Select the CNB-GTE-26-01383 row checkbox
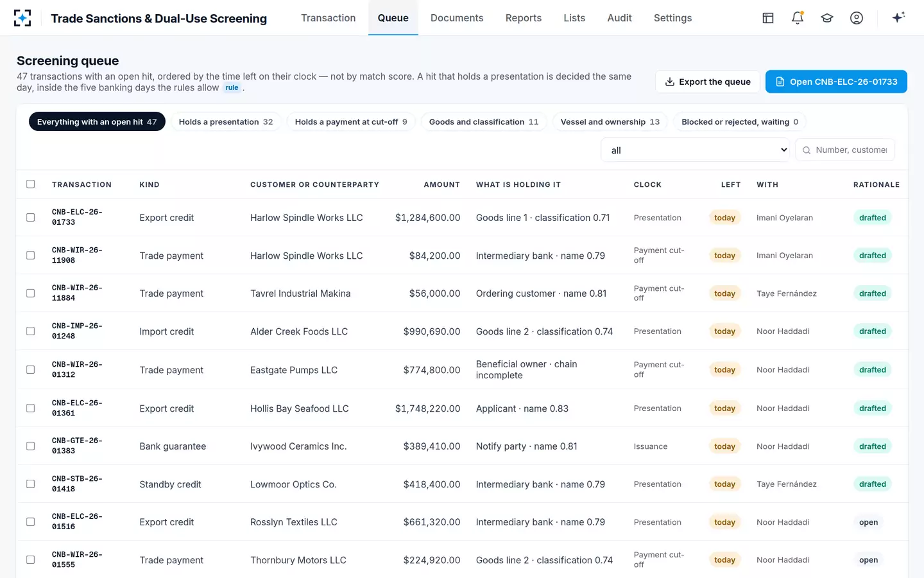This screenshot has width=924, height=578. [x=30, y=446]
